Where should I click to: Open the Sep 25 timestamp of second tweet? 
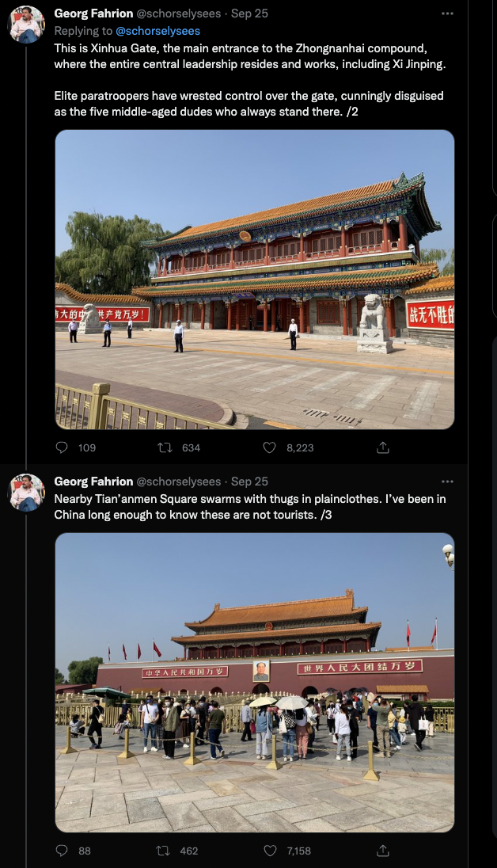coord(249,481)
